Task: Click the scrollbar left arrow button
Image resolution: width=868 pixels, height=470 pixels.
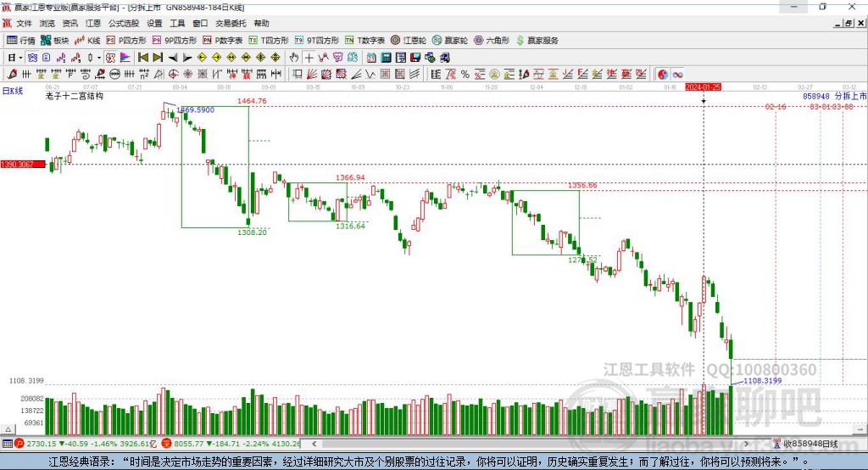Action: [314, 444]
